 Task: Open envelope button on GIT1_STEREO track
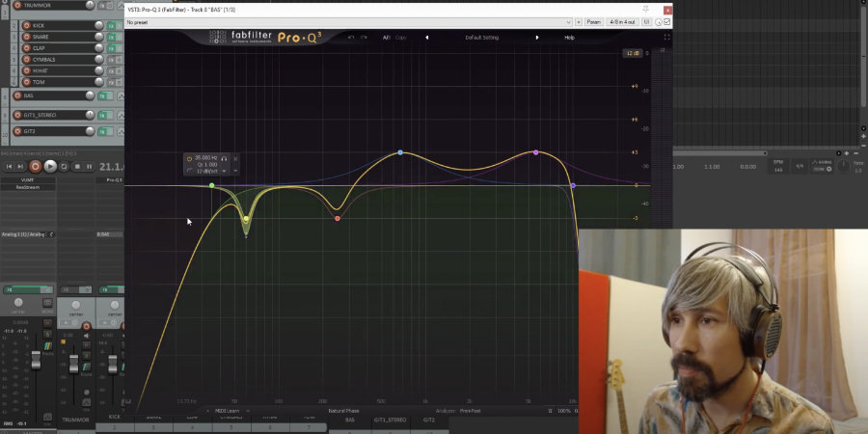[x=120, y=115]
